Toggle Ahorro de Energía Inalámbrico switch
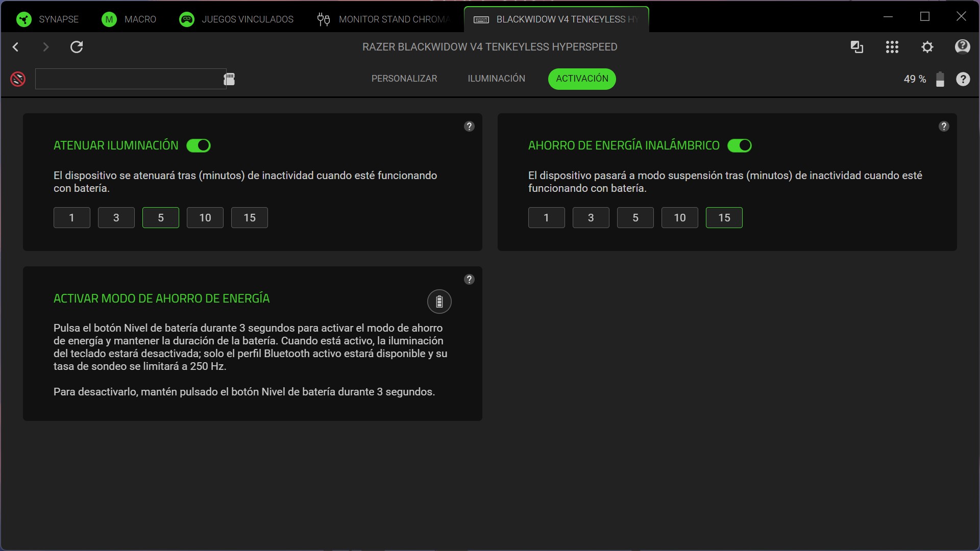The height and width of the screenshot is (551, 980). [740, 145]
